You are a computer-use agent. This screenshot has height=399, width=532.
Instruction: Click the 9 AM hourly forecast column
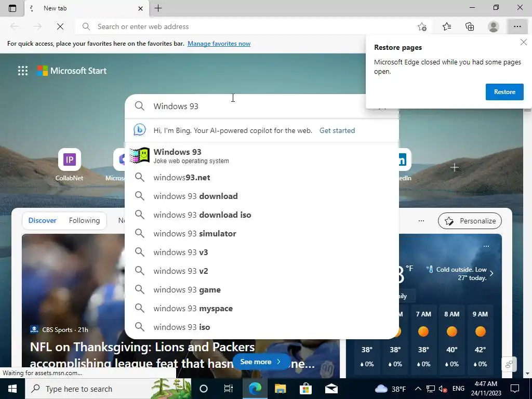tap(480, 339)
